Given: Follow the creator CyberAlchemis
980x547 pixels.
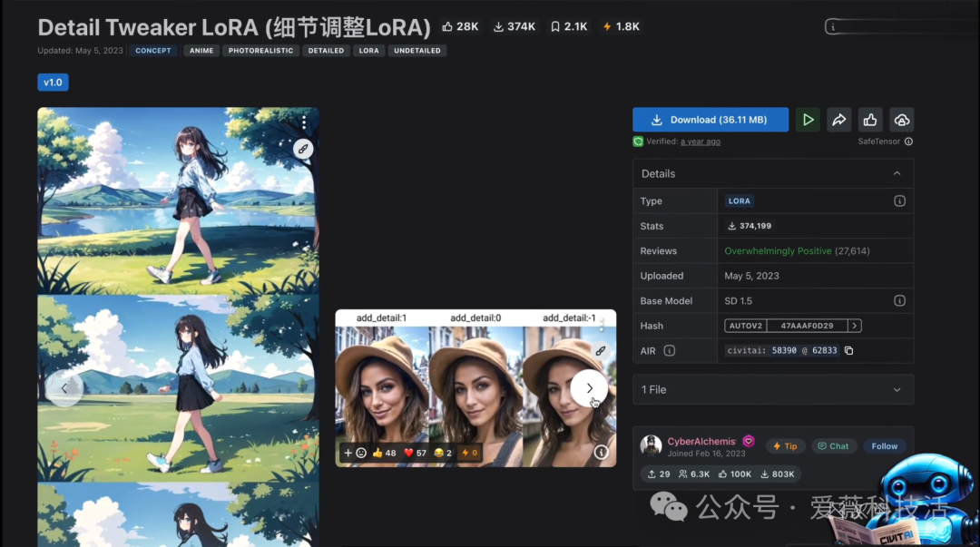Looking at the screenshot, I should pyautogui.click(x=884, y=445).
